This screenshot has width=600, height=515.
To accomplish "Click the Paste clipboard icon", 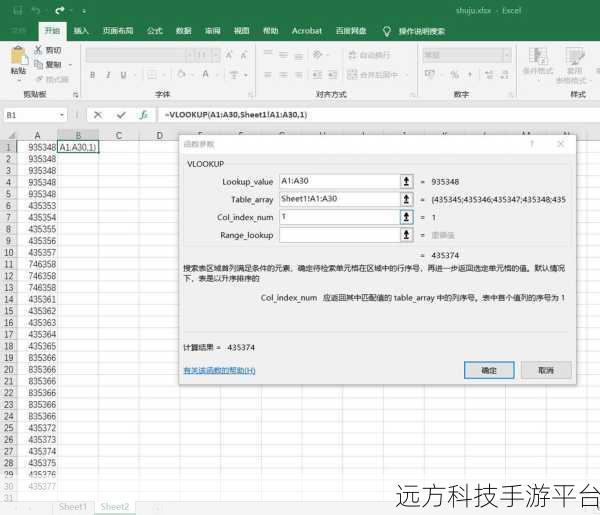I will 18,55.
